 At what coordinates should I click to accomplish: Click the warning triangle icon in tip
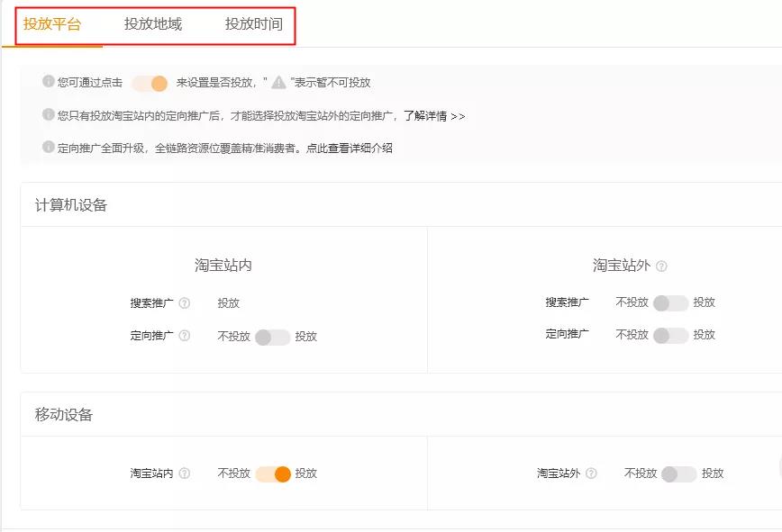pos(278,82)
